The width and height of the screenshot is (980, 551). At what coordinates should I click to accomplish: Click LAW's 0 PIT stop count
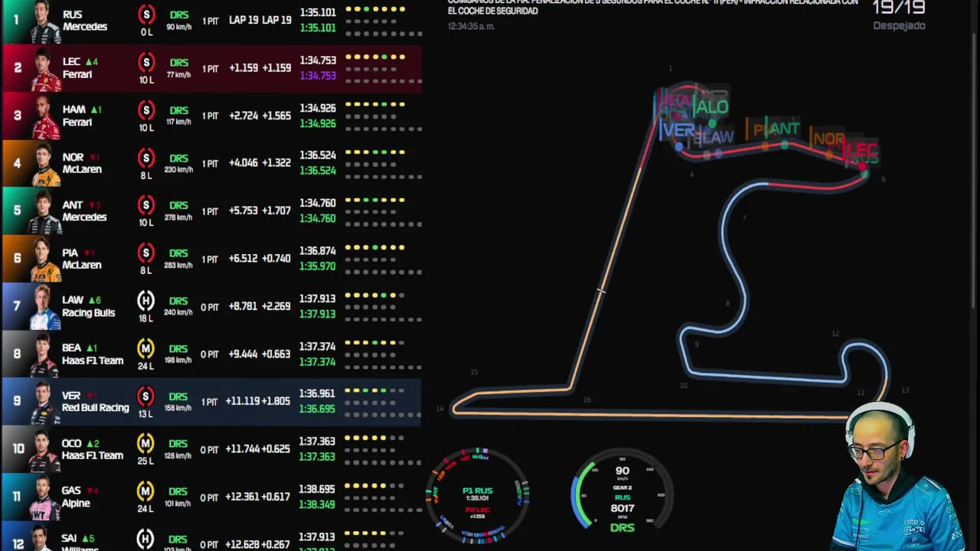point(210,307)
